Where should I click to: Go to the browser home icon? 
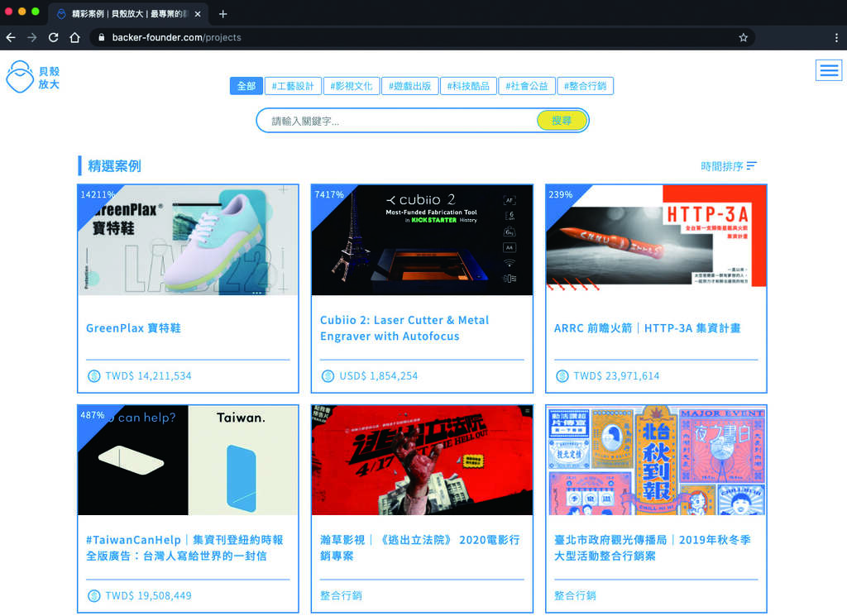(74, 37)
